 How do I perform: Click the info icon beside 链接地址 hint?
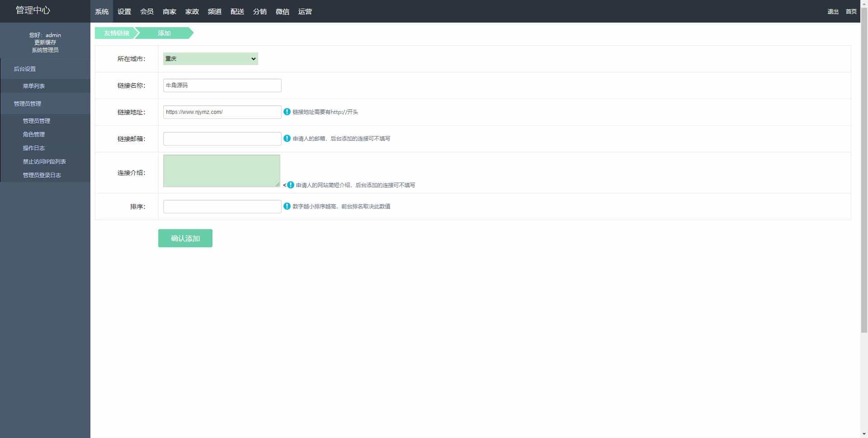click(x=287, y=112)
